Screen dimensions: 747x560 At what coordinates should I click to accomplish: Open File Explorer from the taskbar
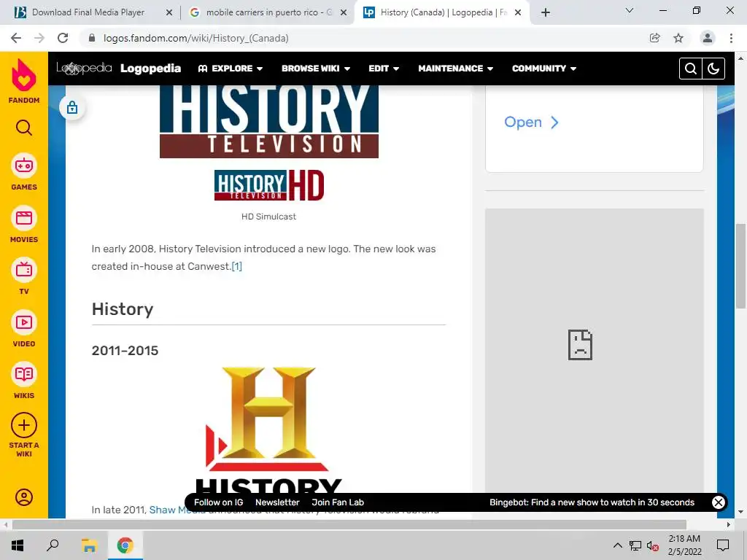click(x=88, y=545)
